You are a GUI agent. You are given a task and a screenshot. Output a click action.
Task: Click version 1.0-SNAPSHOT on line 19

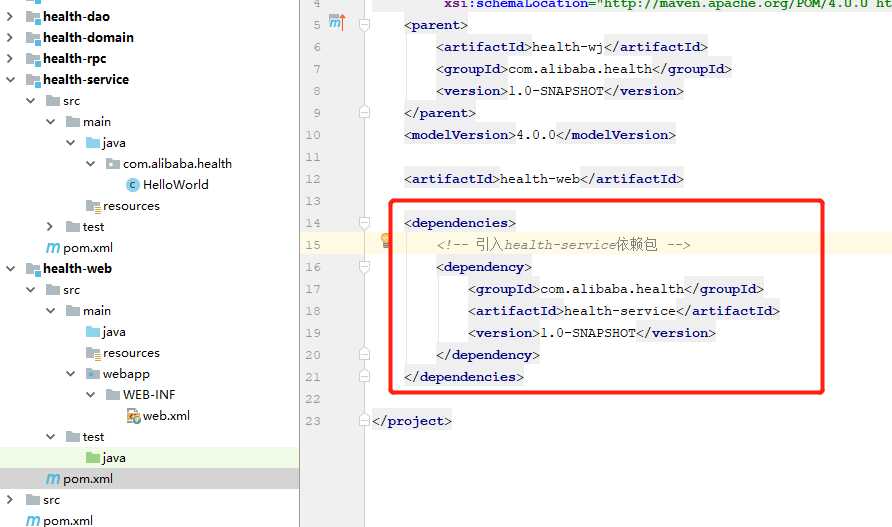click(x=587, y=333)
